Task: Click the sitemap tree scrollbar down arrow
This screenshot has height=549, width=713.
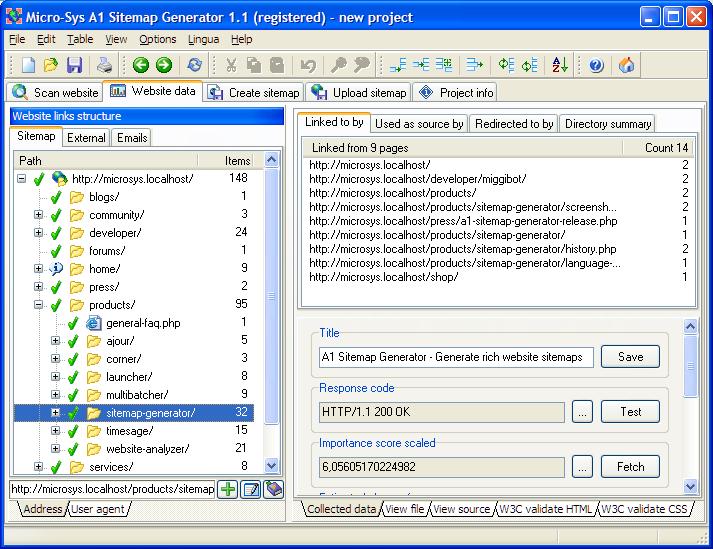Action: [x=271, y=466]
